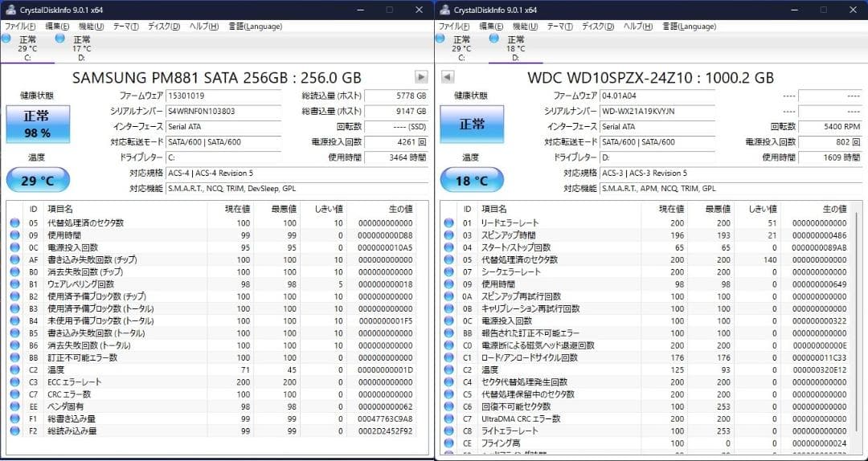Click status icon of キャリブレーション再試行回数 row
The height and width of the screenshot is (461, 868).
[x=448, y=309]
